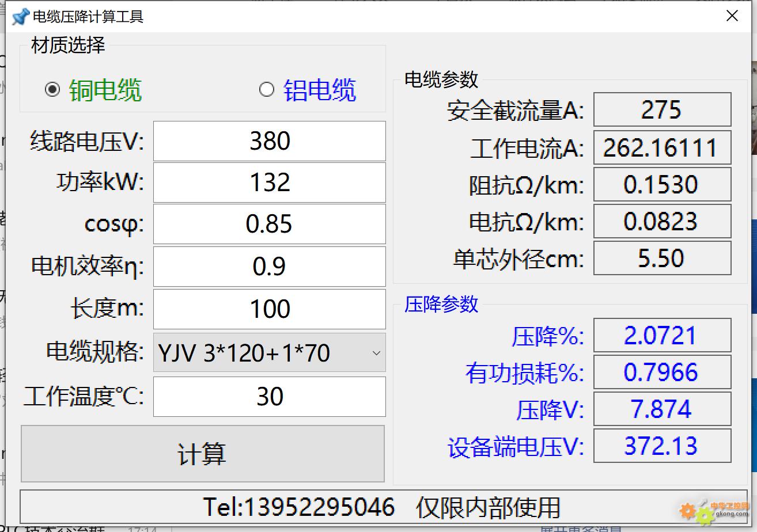The height and width of the screenshot is (532, 757).
Task: Enable the copper cable radio button
Action: 53,89
